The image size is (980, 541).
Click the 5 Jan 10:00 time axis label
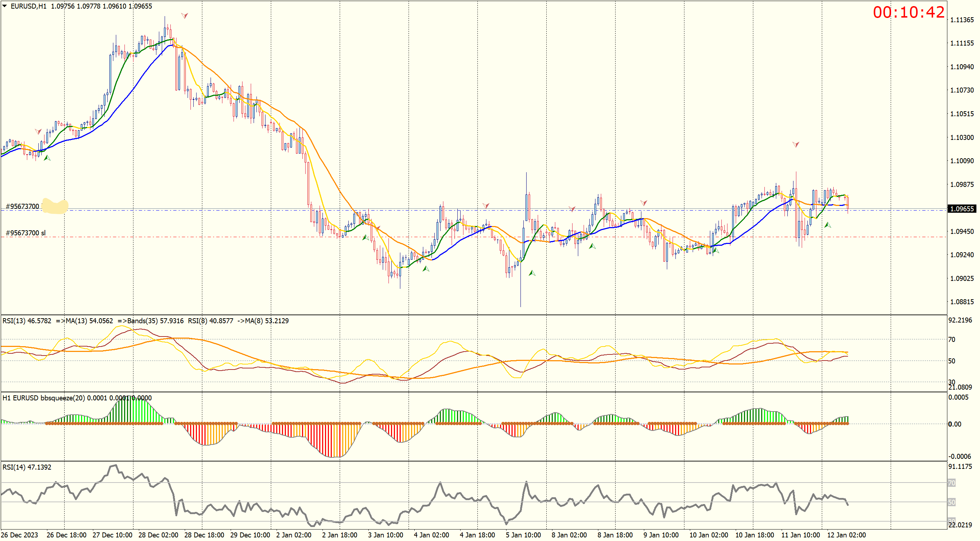click(523, 535)
